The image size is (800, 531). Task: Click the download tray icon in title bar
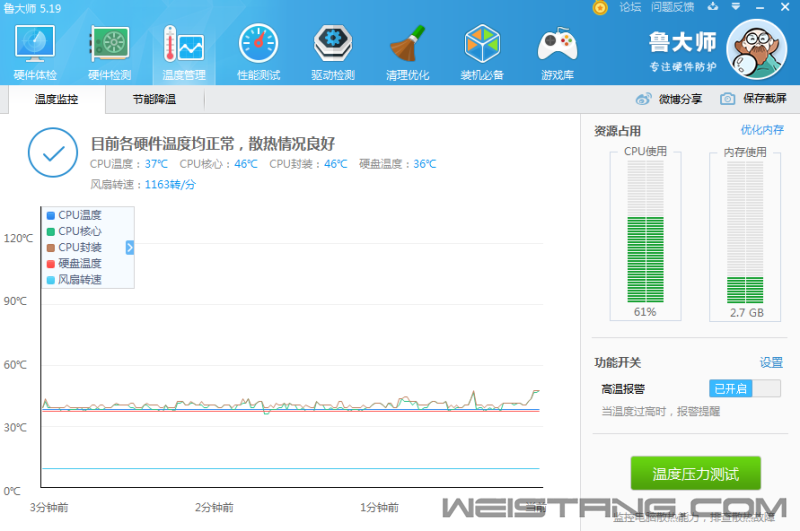click(x=713, y=7)
